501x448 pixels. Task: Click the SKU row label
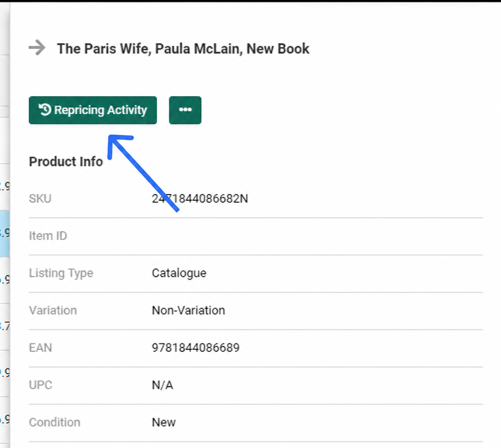(40, 199)
